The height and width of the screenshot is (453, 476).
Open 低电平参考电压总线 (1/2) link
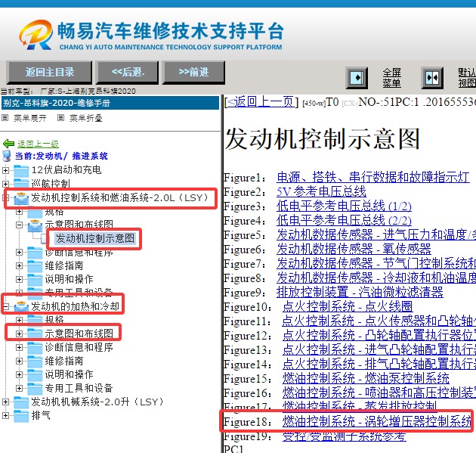tap(344, 206)
